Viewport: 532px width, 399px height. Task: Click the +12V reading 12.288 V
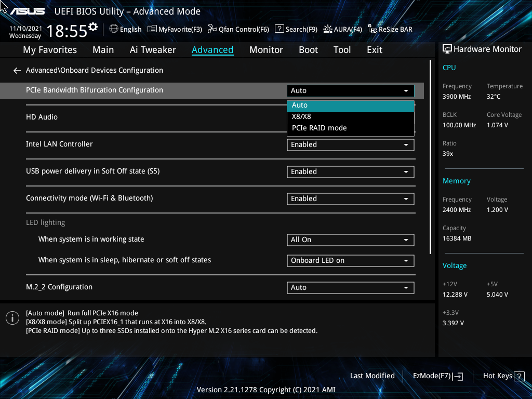pos(455,295)
